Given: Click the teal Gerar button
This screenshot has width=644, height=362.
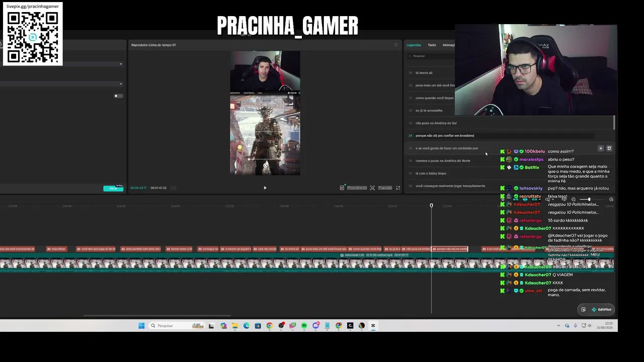Looking at the screenshot, I should [113, 188].
